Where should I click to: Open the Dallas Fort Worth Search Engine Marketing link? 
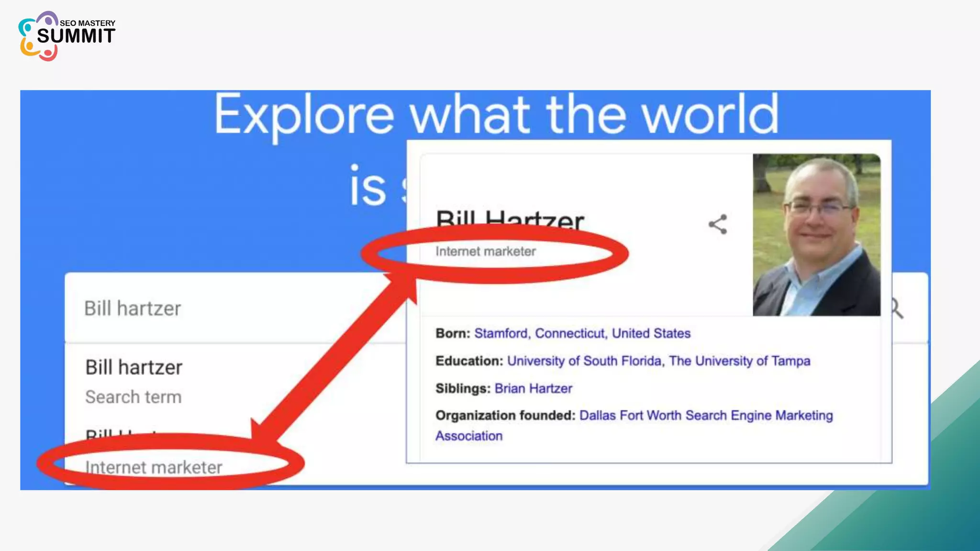pyautogui.click(x=706, y=415)
